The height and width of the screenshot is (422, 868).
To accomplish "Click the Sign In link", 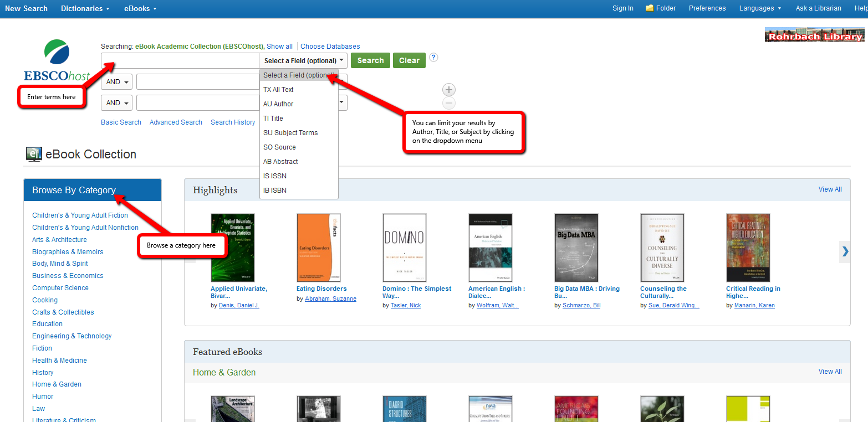I will [x=623, y=8].
